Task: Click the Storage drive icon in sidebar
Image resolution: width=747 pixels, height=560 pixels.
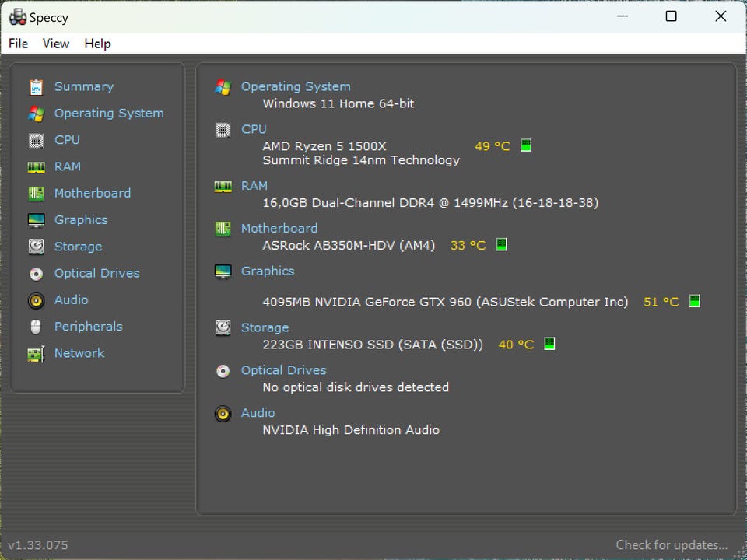Action: 36,247
